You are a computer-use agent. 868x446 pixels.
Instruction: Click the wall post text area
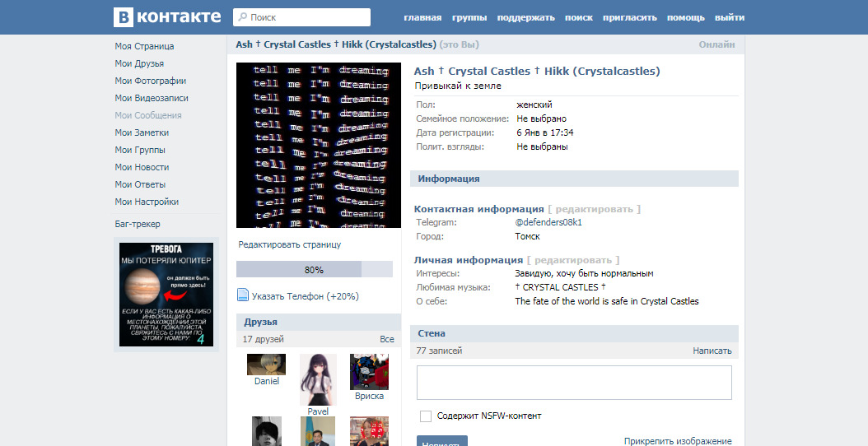coord(574,383)
